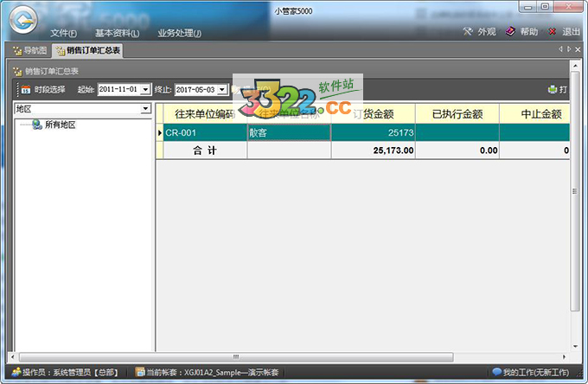Click the printer icon in the toolbar
The image size is (588, 384).
[553, 89]
